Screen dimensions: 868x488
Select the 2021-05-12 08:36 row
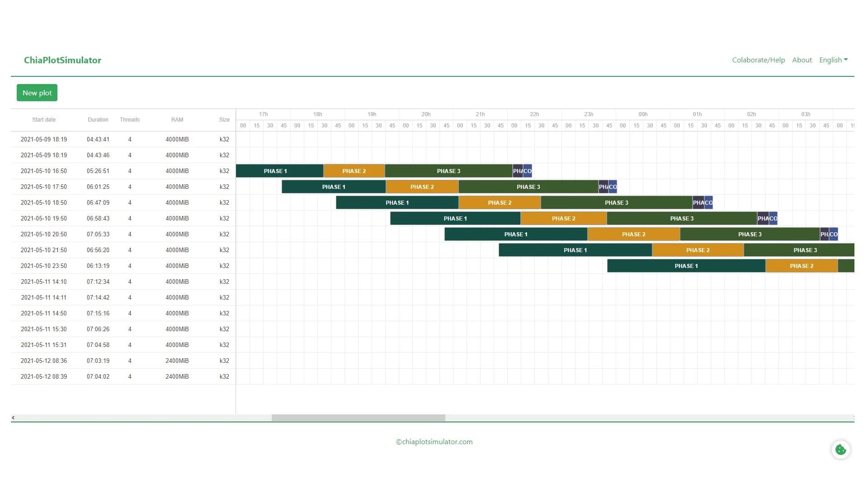[44, 361]
